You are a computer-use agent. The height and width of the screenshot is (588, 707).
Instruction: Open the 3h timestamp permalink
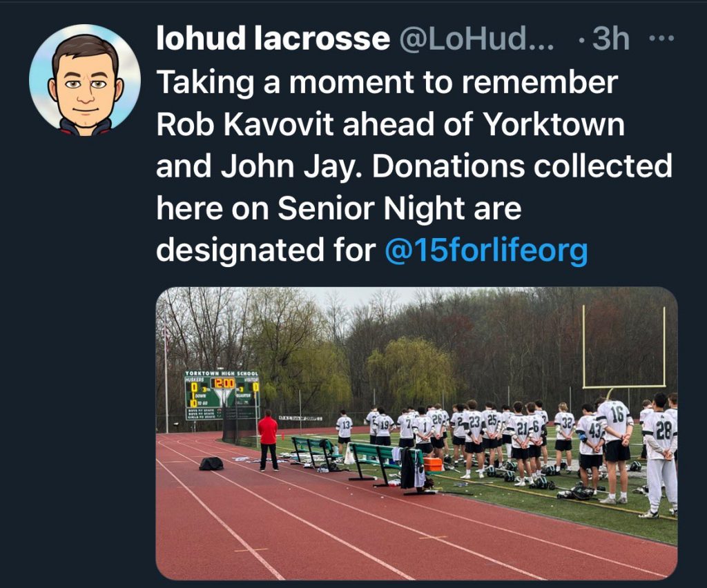pyautogui.click(x=611, y=39)
